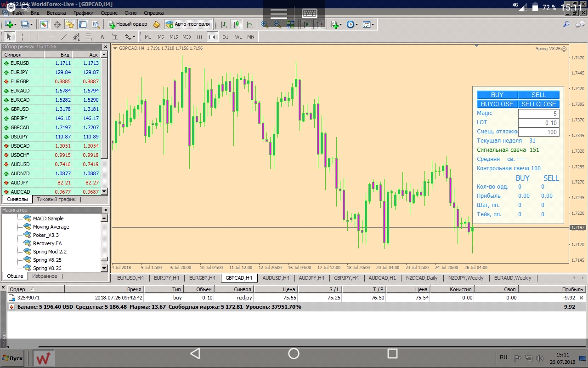Screen dimensions: 588x368
Task: Toggle chart auto-scroll button
Action: [307, 24]
